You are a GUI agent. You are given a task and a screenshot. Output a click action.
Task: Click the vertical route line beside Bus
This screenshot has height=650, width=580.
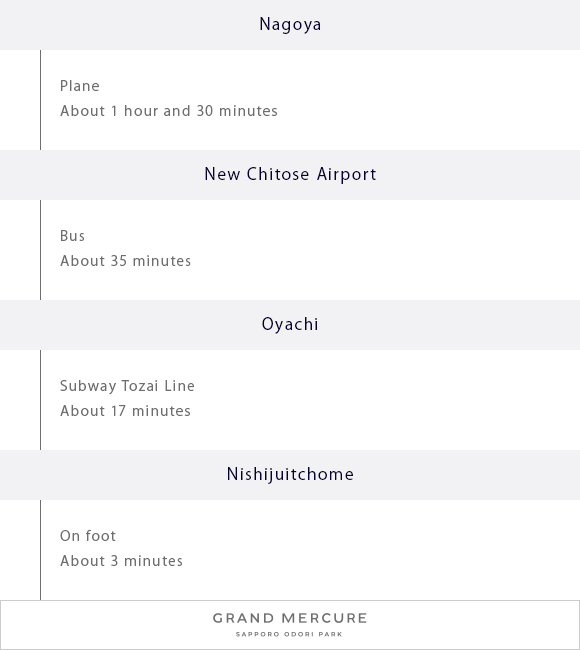click(40, 250)
